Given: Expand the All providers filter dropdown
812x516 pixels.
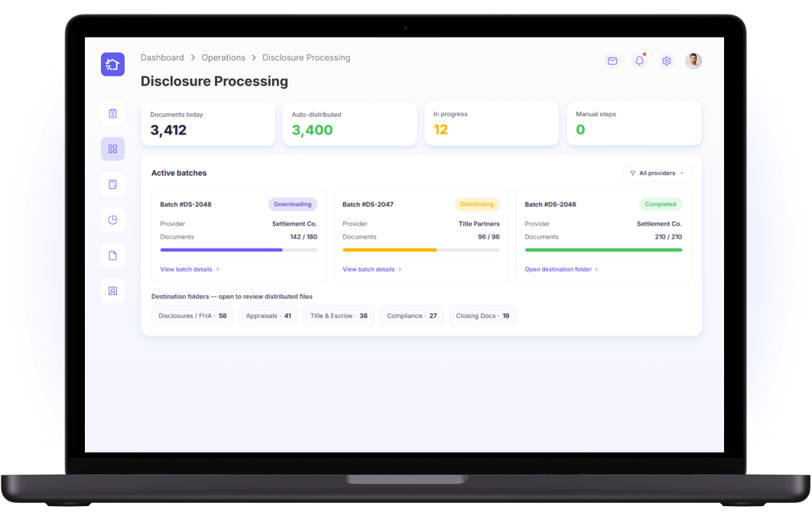Looking at the screenshot, I should [x=657, y=174].
